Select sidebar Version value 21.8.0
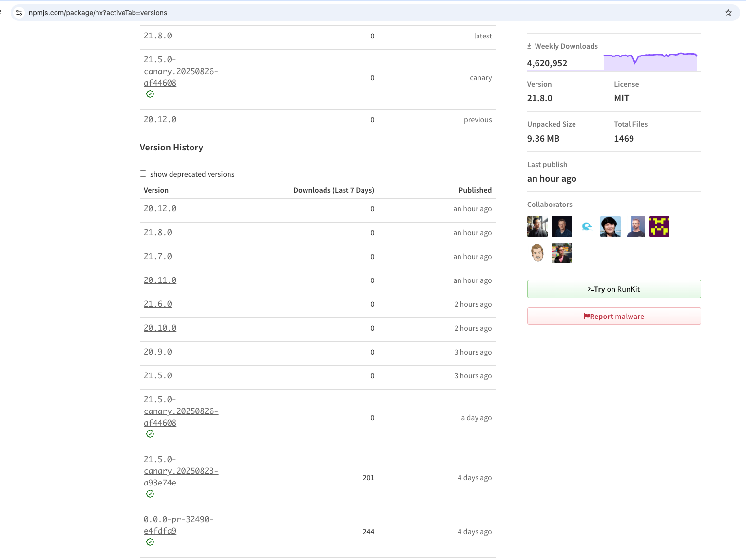Image resolution: width=746 pixels, height=560 pixels. (540, 98)
